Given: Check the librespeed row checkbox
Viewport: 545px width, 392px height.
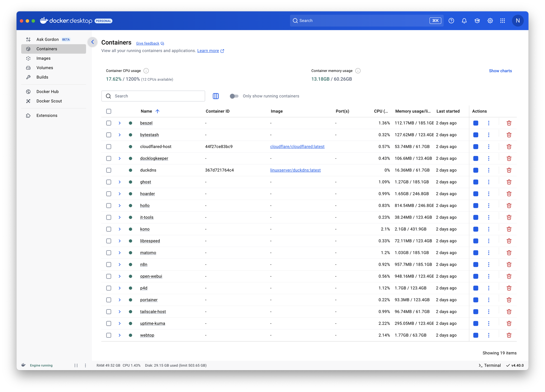Looking at the screenshot, I should click(109, 241).
